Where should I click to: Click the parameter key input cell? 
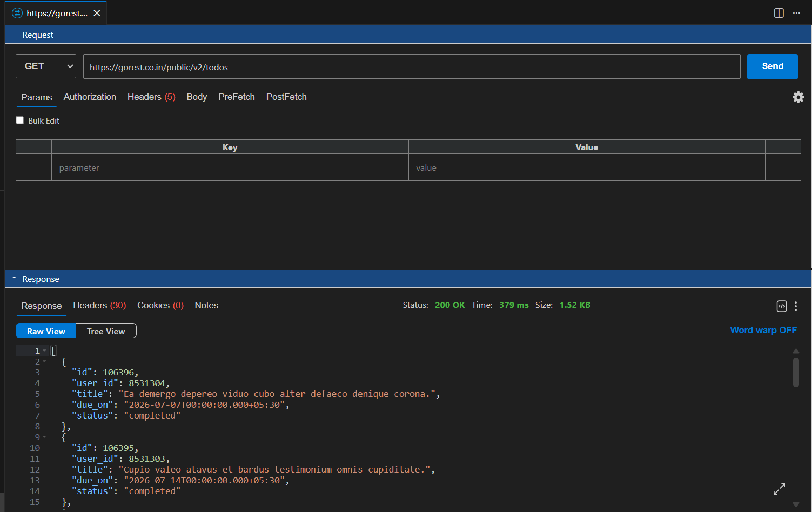230,167
